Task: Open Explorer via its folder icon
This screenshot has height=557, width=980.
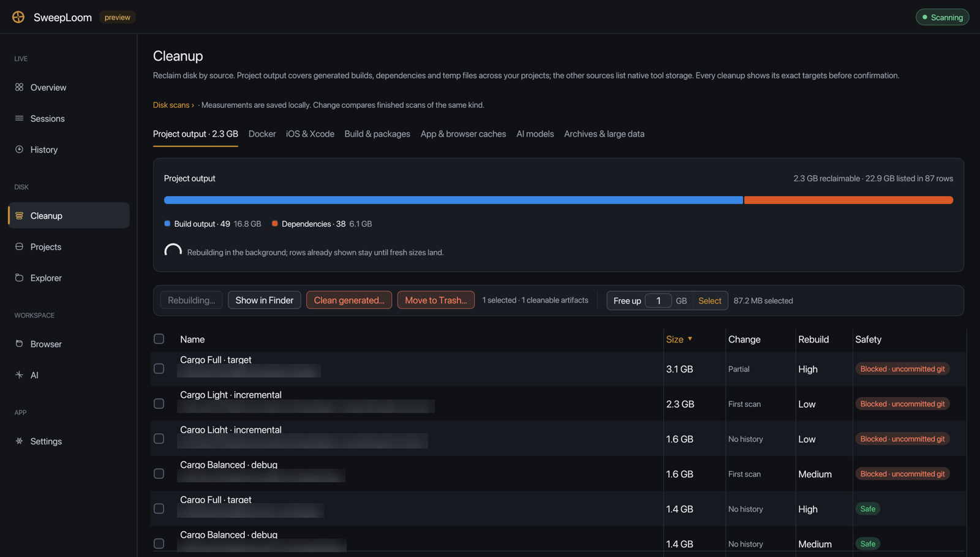Action: 19,278
